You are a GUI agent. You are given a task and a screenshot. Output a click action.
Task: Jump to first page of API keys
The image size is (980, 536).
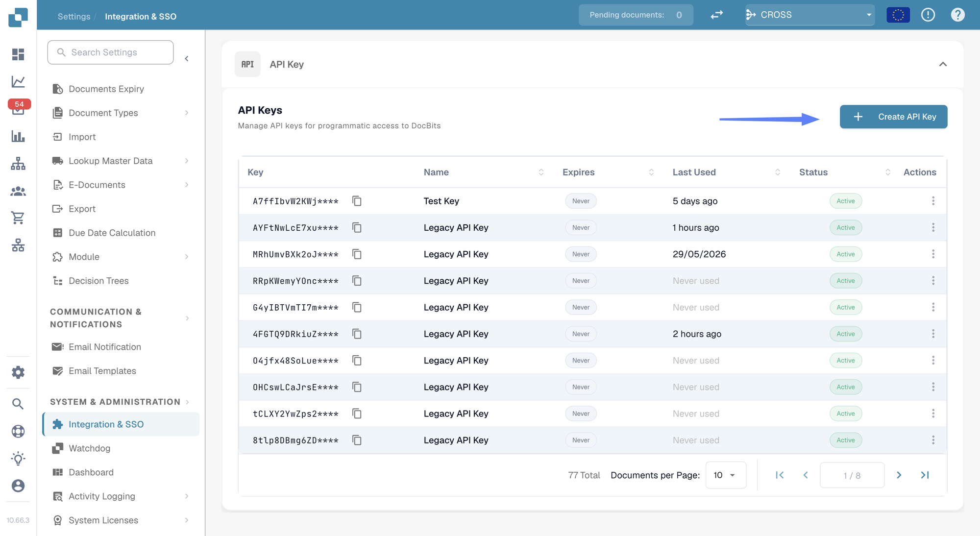[x=780, y=475]
